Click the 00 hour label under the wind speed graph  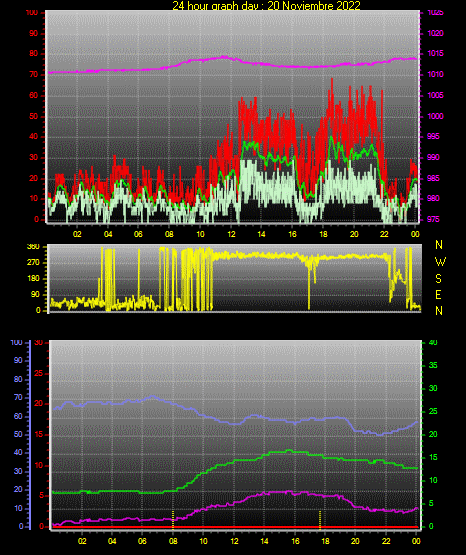[415, 234]
